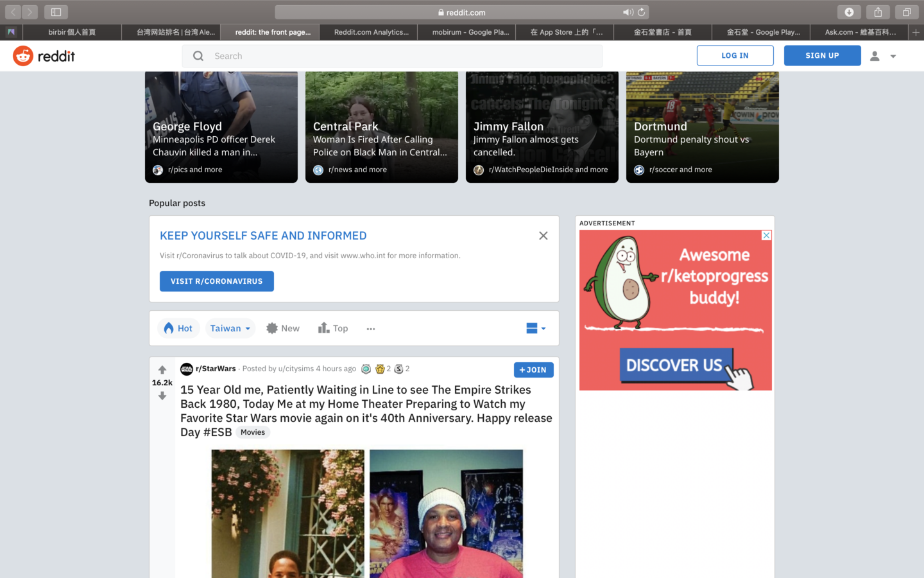
Task: Switch to the App Store tab
Action: [x=566, y=32]
